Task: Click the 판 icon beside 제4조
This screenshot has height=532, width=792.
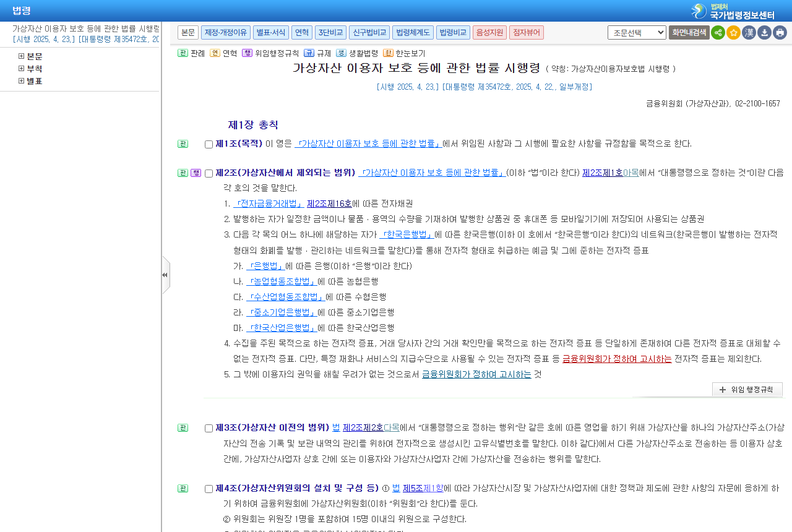Action: pos(183,488)
